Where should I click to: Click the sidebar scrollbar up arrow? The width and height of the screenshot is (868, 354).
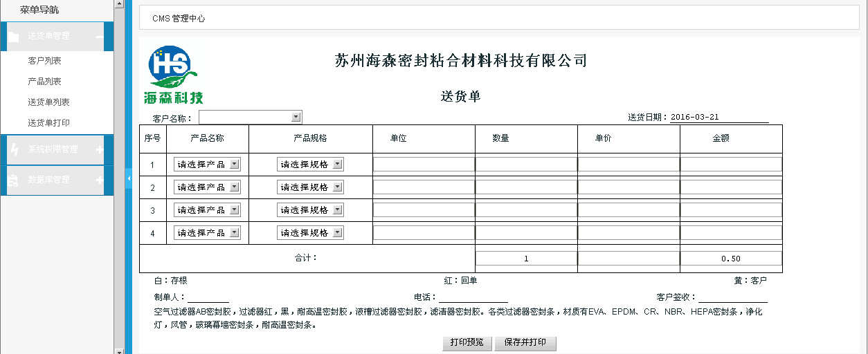point(119,3)
